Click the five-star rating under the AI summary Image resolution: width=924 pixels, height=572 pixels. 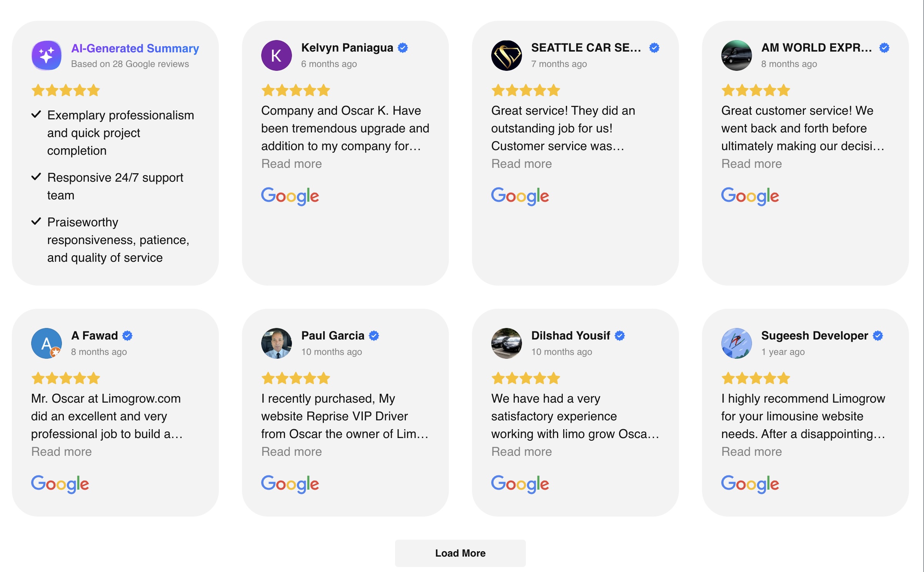[65, 90]
